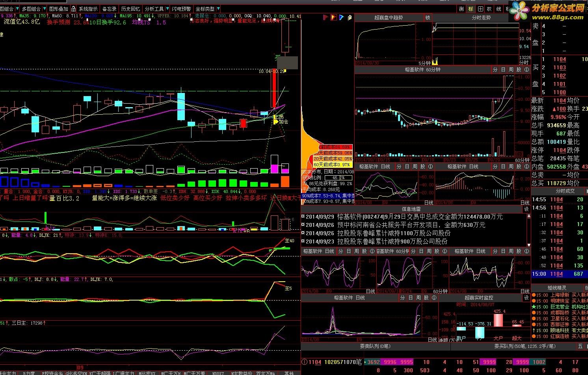This screenshot has width=588, height=375.
Task: Click the up arrow of 信息地雷 scrollbar
Action: (529, 216)
